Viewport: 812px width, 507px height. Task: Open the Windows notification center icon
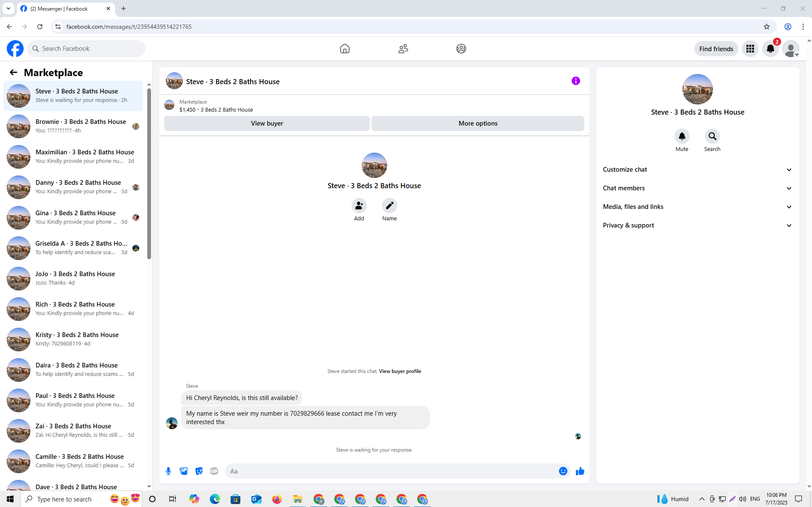coord(798,499)
